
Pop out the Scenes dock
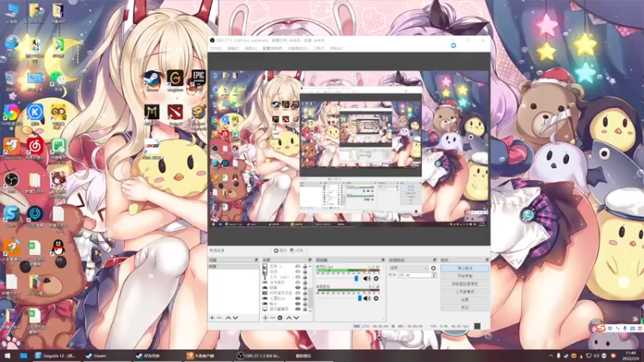click(x=256, y=260)
